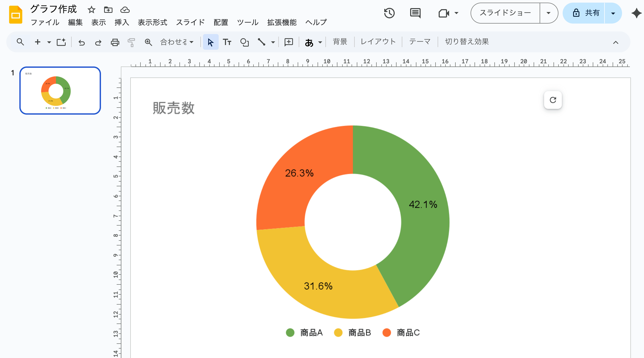This screenshot has width=644, height=358.
Task: Open the ツール menu
Action: coord(247,23)
